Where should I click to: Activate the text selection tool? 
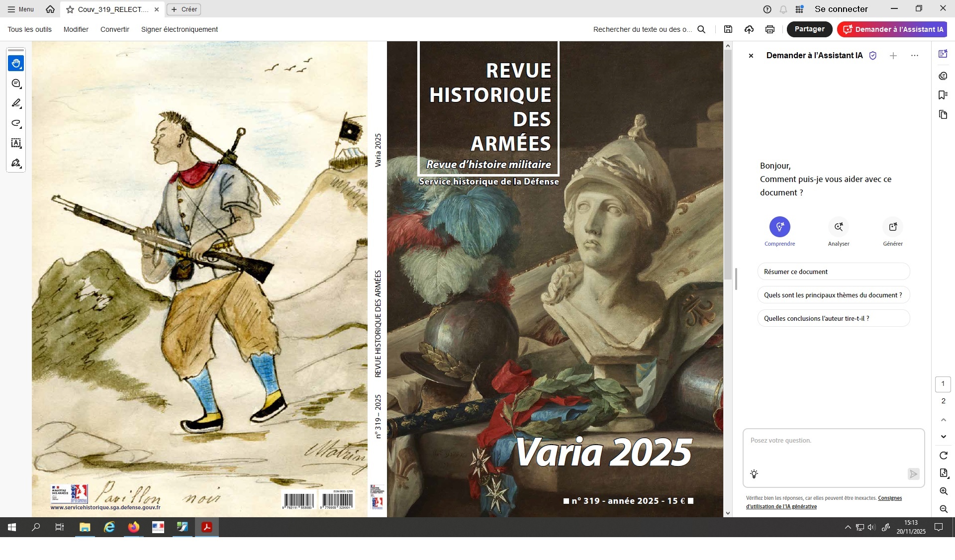tap(15, 143)
